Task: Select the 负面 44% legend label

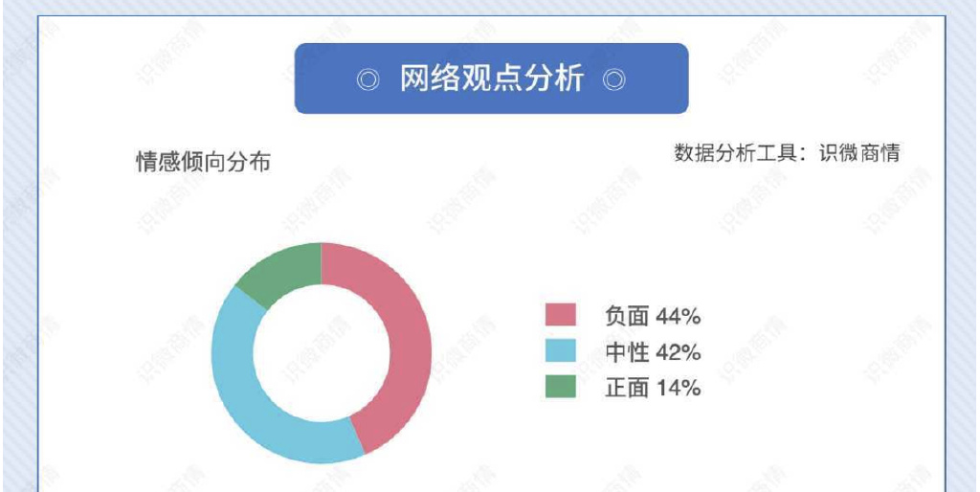Action: [x=653, y=316]
